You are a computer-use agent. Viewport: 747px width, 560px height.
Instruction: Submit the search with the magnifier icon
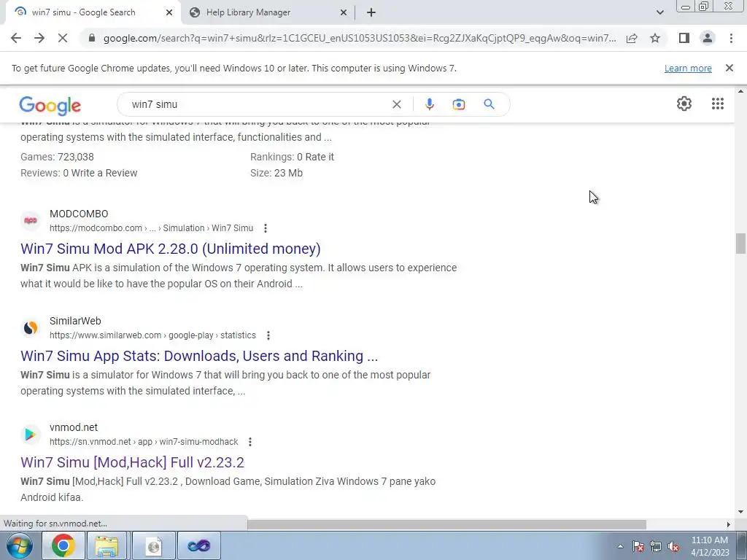coord(489,104)
